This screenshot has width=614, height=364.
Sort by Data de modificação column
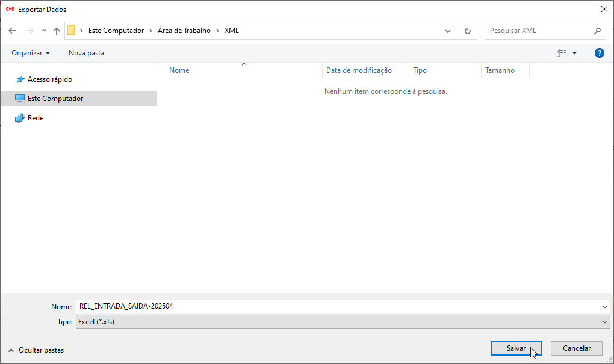point(359,70)
